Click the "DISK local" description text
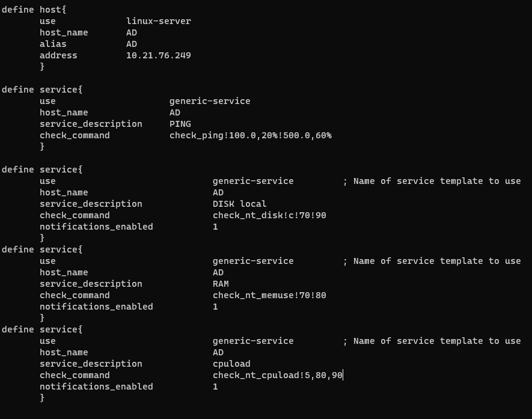The image size is (532, 419). coord(239,204)
